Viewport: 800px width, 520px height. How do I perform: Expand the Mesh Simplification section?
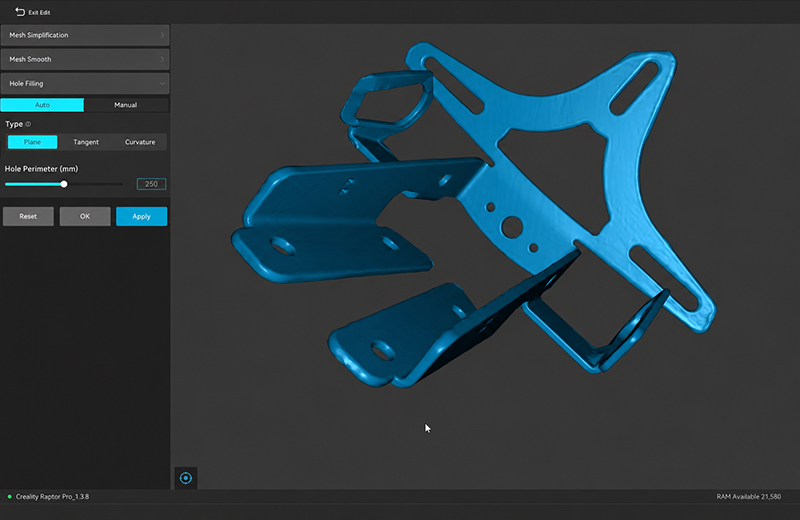tap(85, 35)
